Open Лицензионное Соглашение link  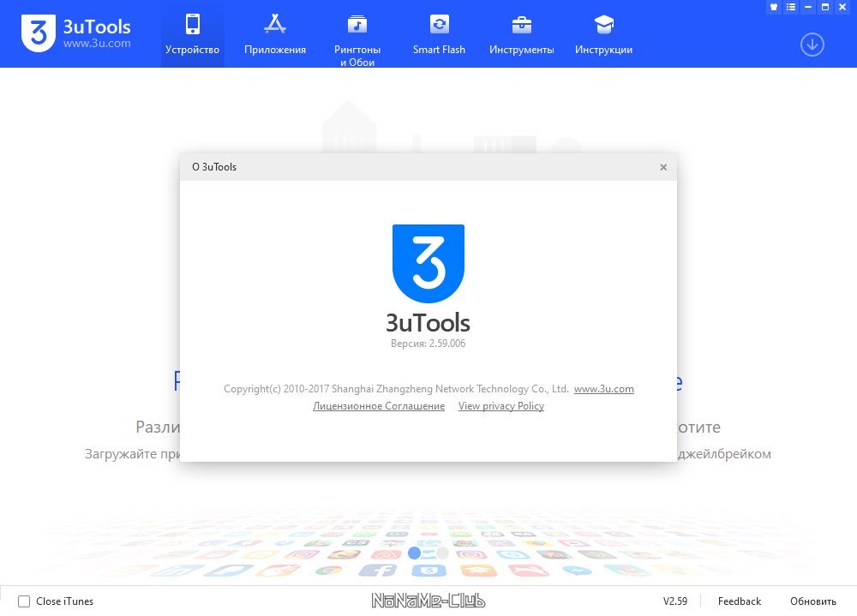click(379, 406)
